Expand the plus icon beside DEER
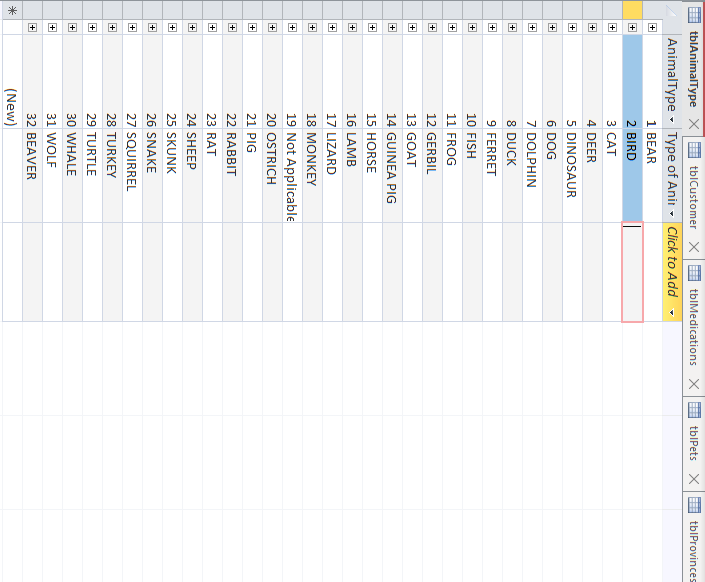The image size is (705, 582). [x=593, y=27]
